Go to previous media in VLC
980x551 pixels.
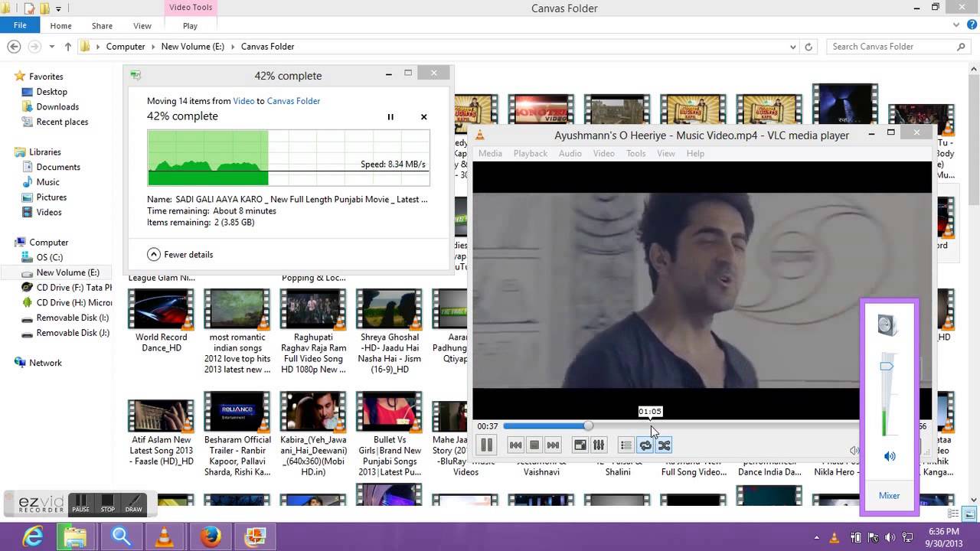[516, 445]
